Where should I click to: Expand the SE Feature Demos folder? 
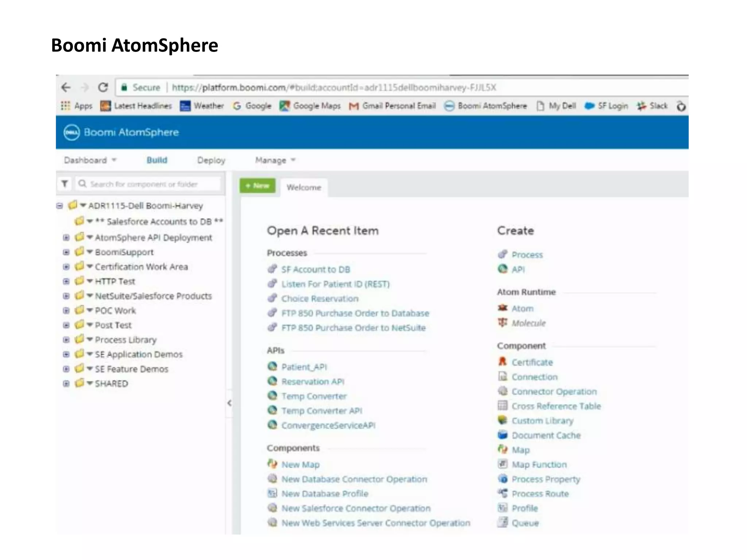(66, 369)
